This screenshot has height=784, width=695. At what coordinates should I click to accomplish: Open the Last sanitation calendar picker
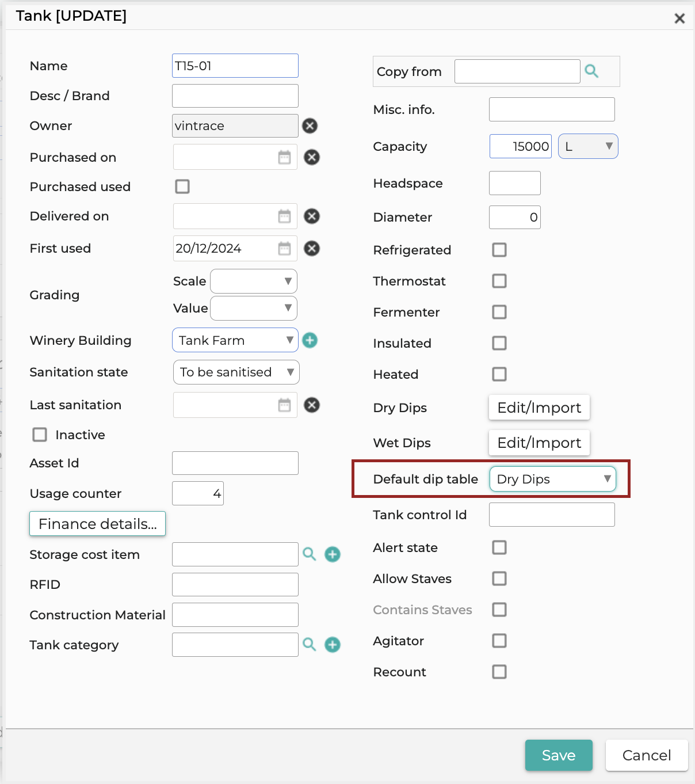click(284, 405)
